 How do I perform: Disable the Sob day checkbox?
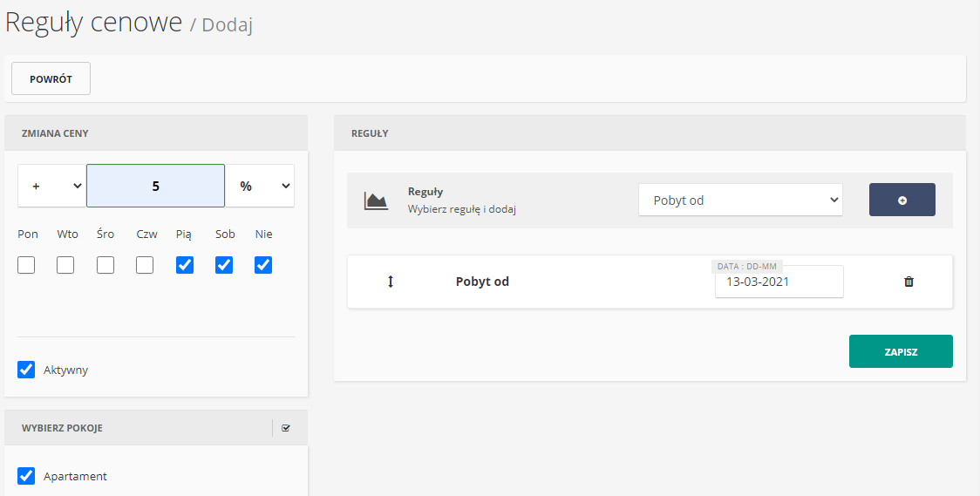[224, 265]
